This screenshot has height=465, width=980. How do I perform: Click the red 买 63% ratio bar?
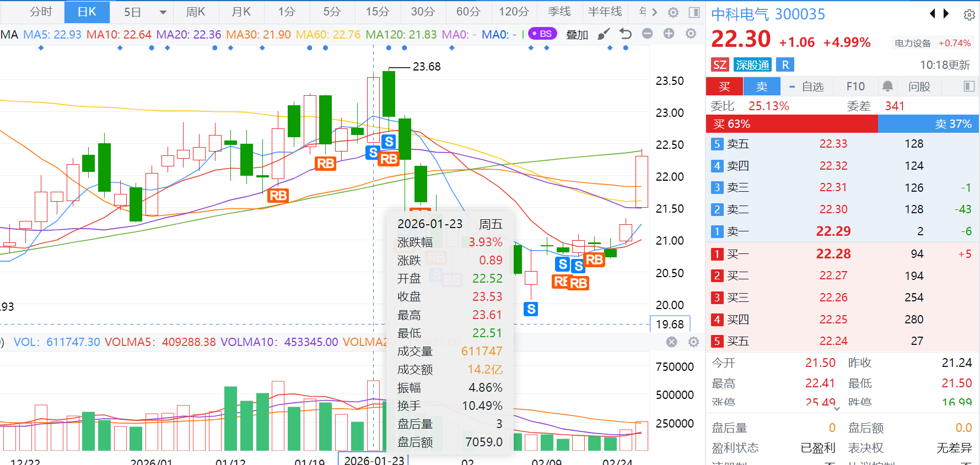click(x=792, y=124)
